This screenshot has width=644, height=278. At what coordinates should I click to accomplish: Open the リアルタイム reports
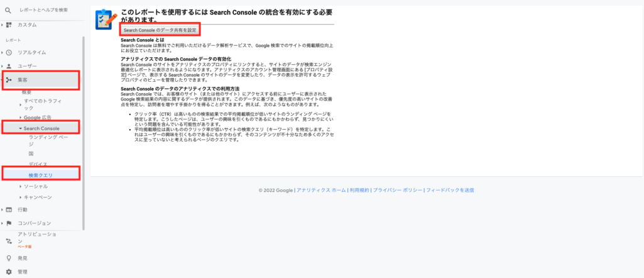point(31,53)
